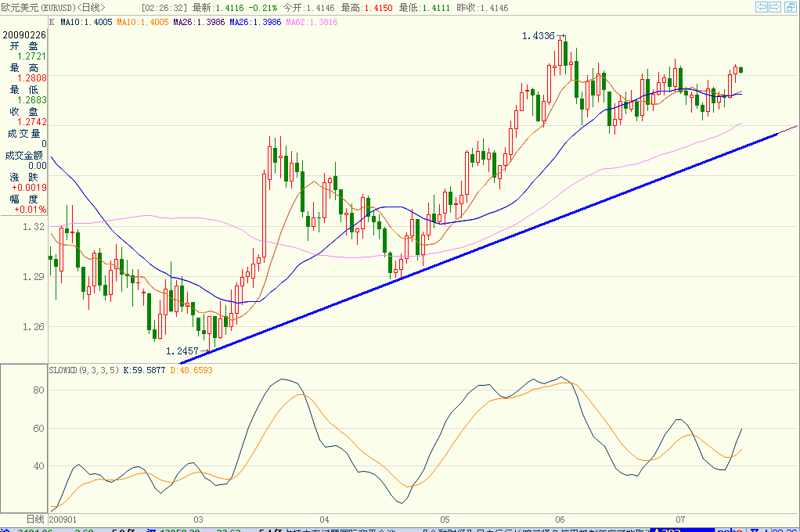Click the 收盘 value 1.2742

click(x=31, y=122)
